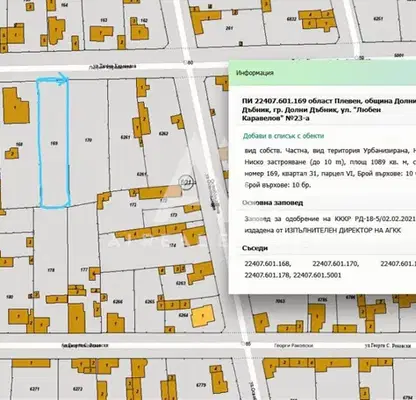
Task: Pick parcel 7063 label on the map
Action: tap(281, 301)
